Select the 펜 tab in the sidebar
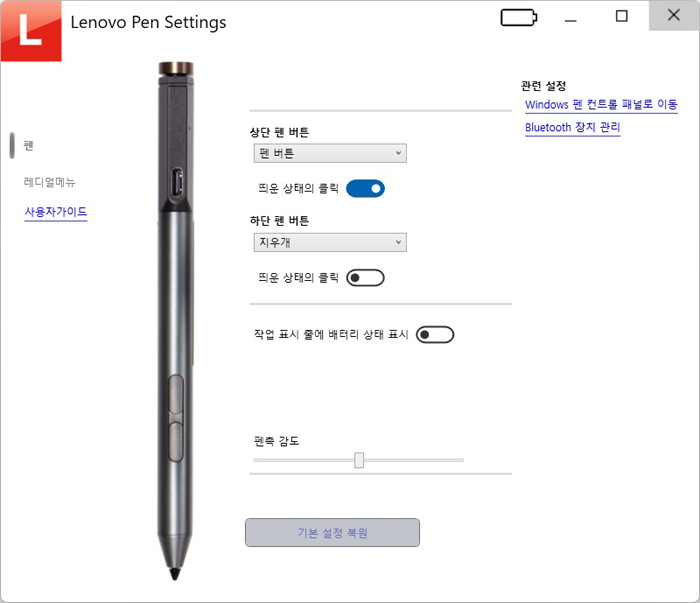700x603 pixels. (28, 146)
